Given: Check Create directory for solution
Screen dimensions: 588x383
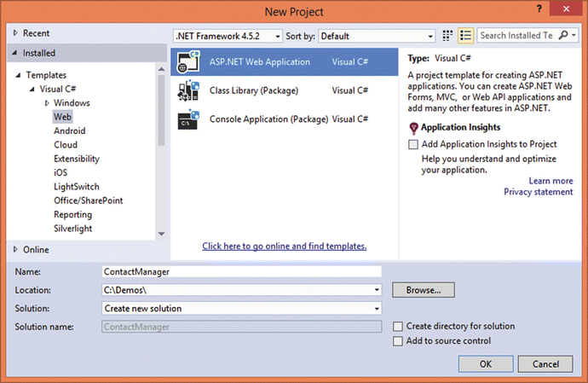Looking at the screenshot, I should click(x=398, y=327).
